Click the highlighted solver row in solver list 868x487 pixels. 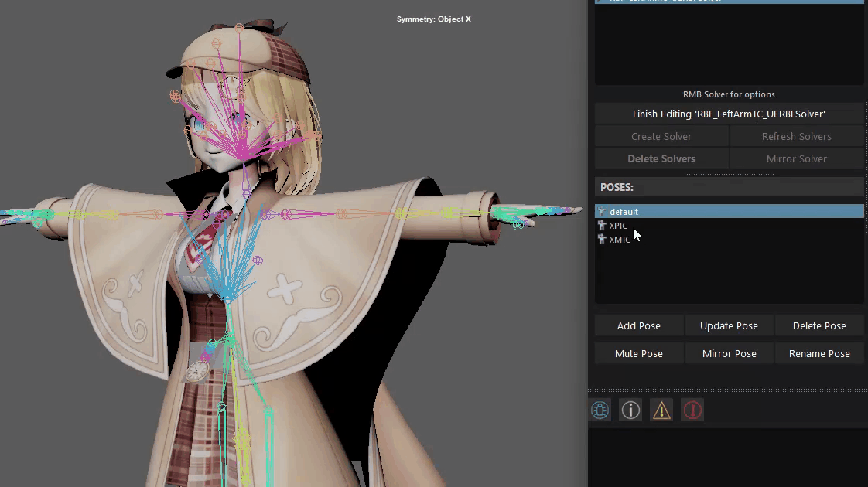click(x=729, y=2)
